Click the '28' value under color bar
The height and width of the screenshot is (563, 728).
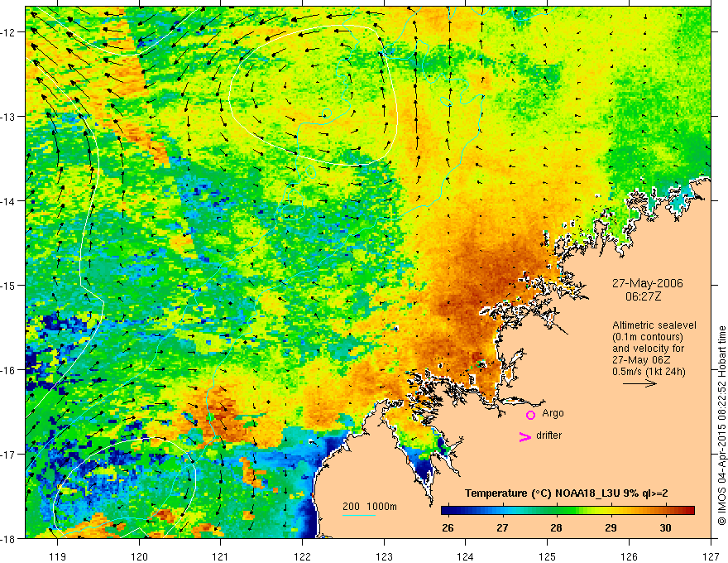click(556, 527)
